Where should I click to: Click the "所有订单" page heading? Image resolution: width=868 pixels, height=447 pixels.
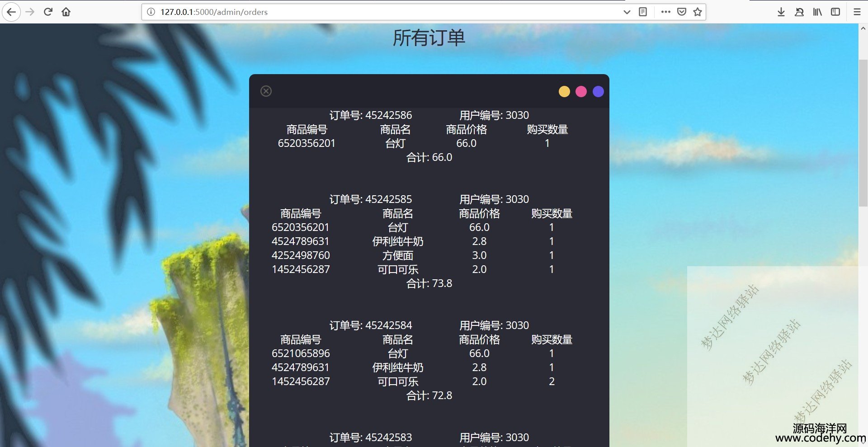(429, 38)
